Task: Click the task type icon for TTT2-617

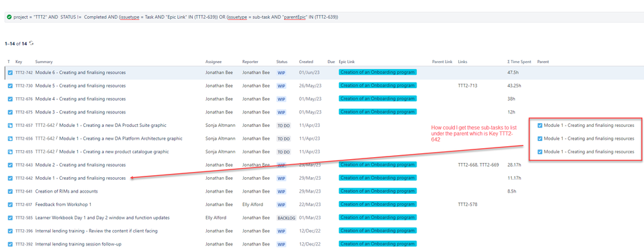Action: coord(10,204)
